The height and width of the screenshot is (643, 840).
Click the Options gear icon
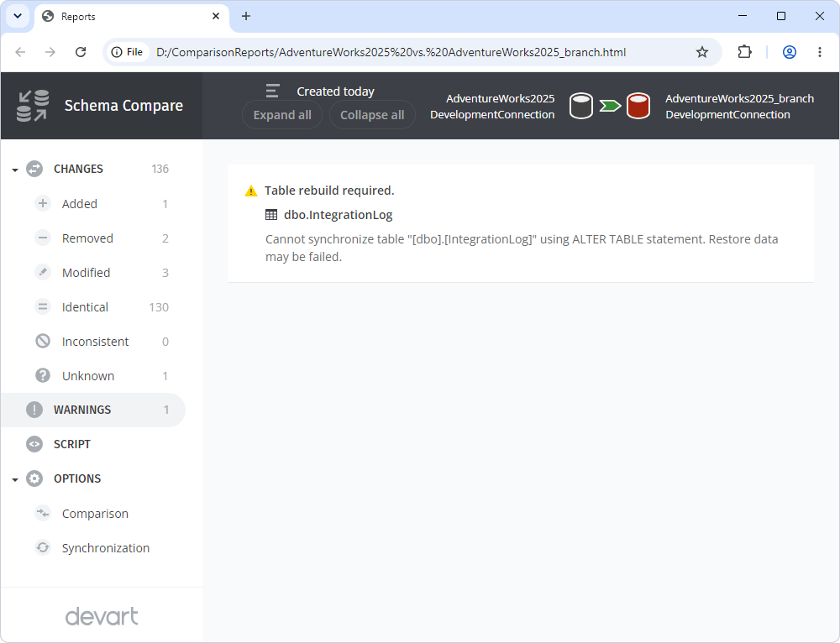click(x=34, y=478)
